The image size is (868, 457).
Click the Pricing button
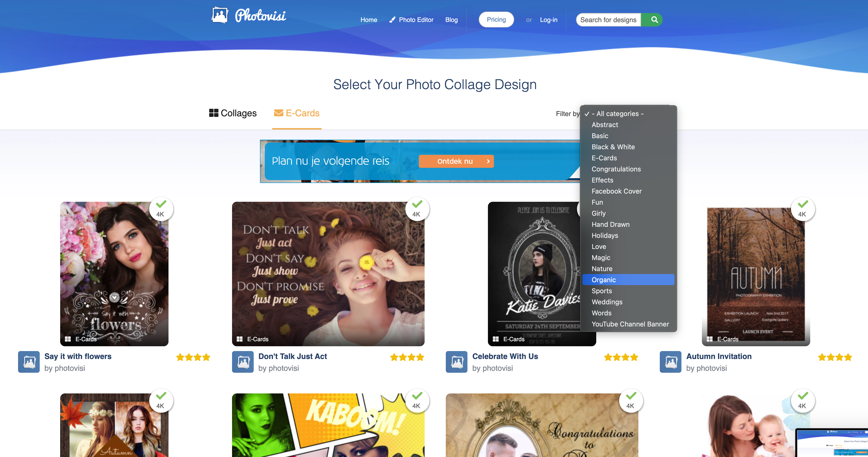coord(496,20)
